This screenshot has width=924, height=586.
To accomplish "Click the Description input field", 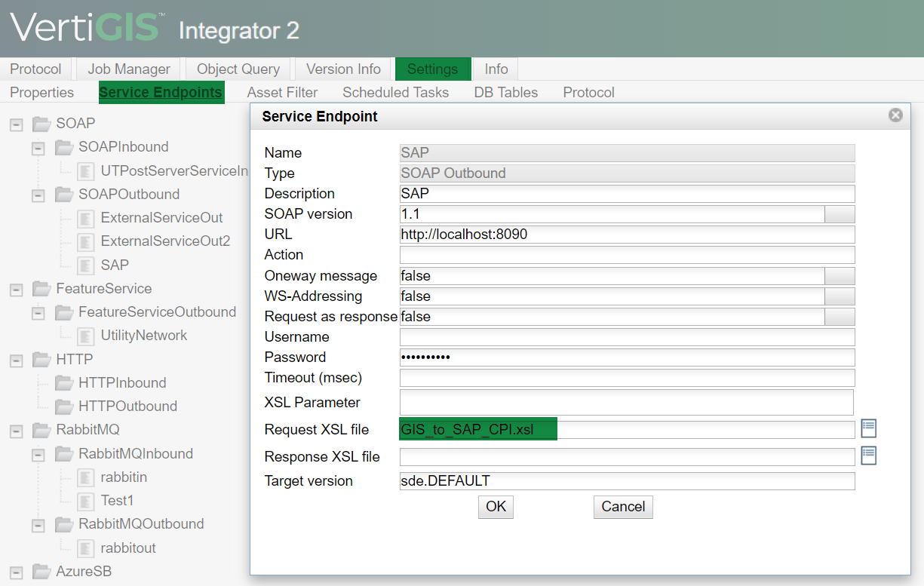I will [628, 194].
